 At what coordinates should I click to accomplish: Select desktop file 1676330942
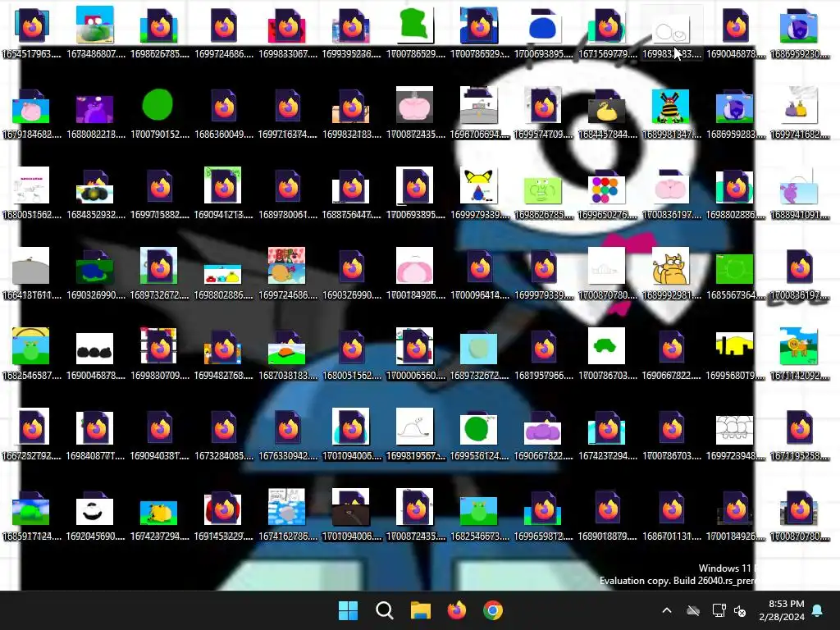click(x=288, y=434)
